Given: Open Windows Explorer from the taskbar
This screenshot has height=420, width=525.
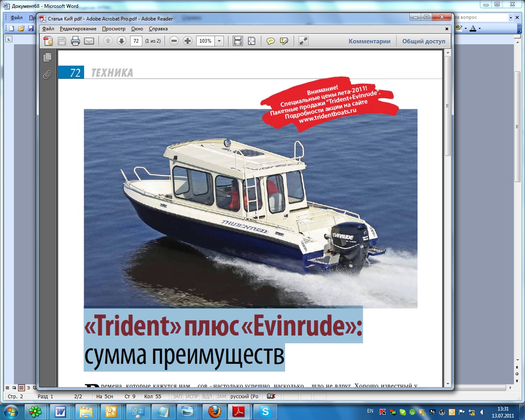Looking at the screenshot, I should click(86, 412).
